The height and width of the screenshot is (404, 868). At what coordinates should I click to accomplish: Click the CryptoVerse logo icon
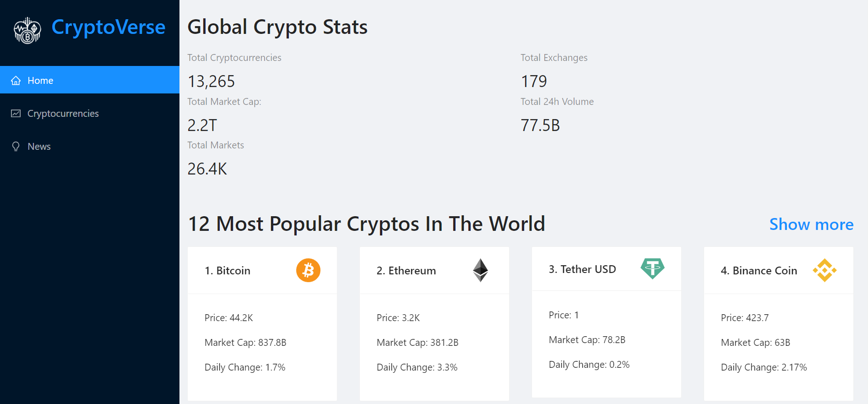tap(27, 30)
